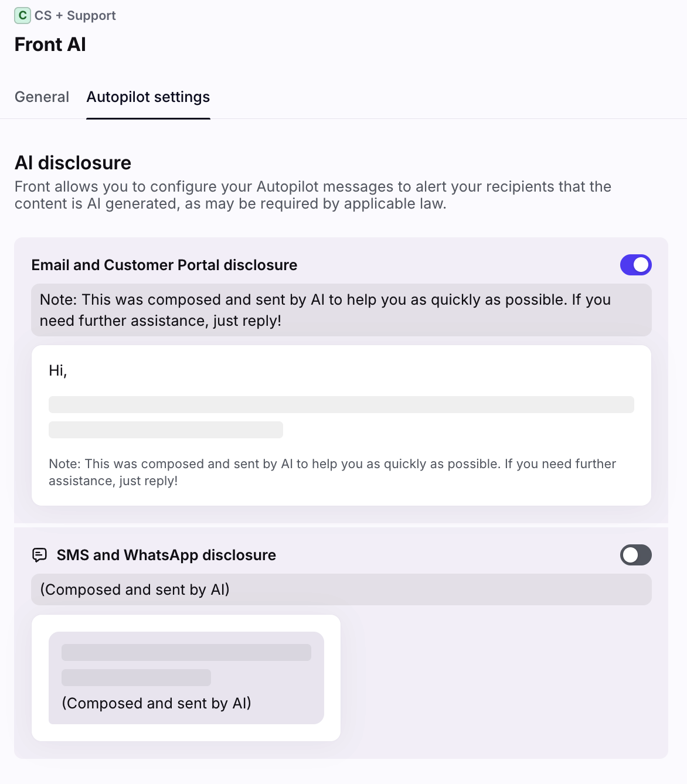This screenshot has width=687, height=784.
Task: Click the AI disclosure section heading
Action: [x=73, y=163]
